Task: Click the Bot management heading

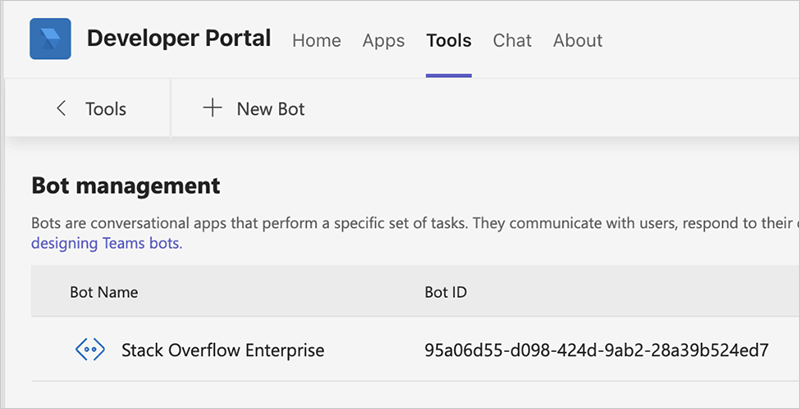Action: [x=125, y=185]
